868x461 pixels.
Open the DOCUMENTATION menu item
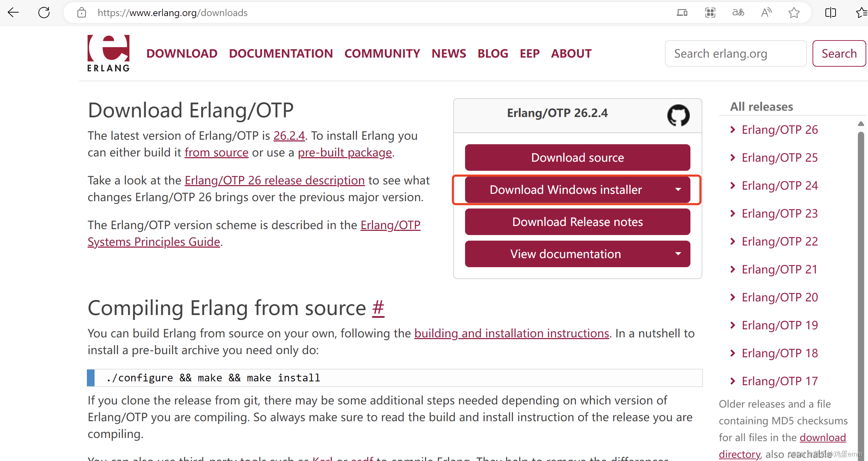(280, 53)
